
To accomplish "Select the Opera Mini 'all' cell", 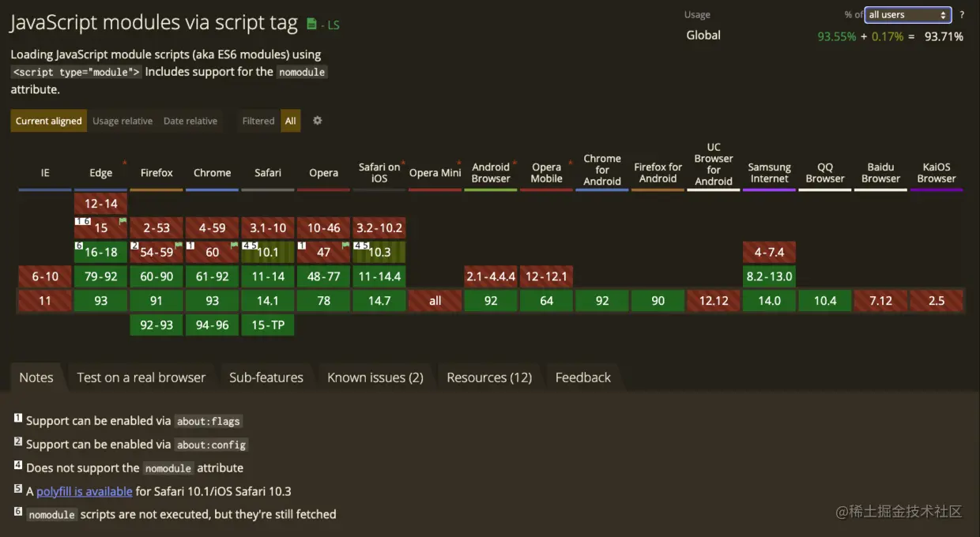I will [x=435, y=301].
